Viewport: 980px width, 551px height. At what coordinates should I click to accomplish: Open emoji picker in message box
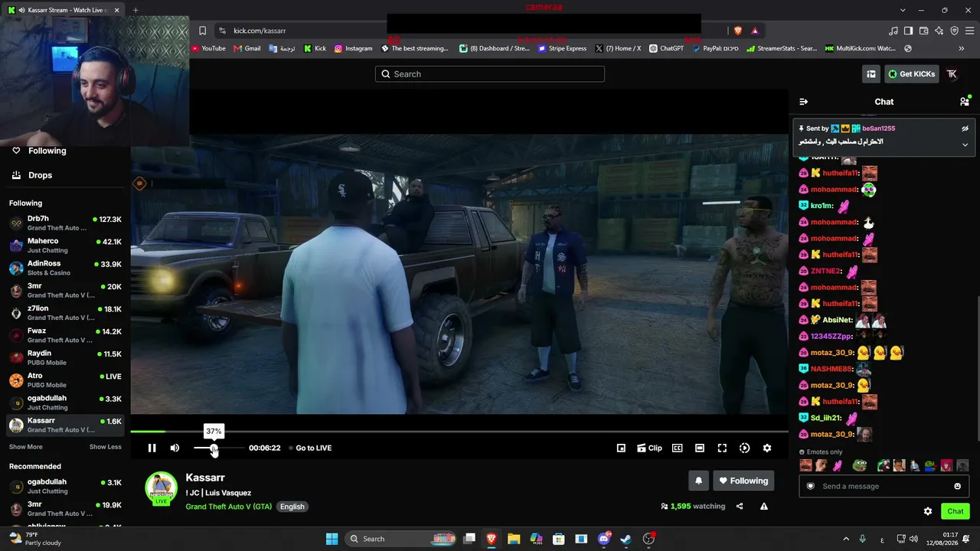point(957,486)
